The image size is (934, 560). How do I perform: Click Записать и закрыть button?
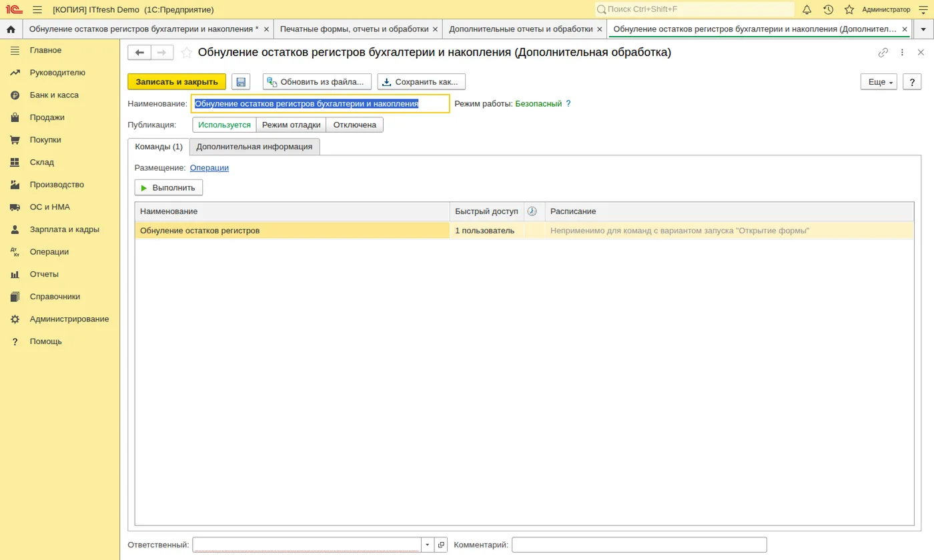coord(177,82)
